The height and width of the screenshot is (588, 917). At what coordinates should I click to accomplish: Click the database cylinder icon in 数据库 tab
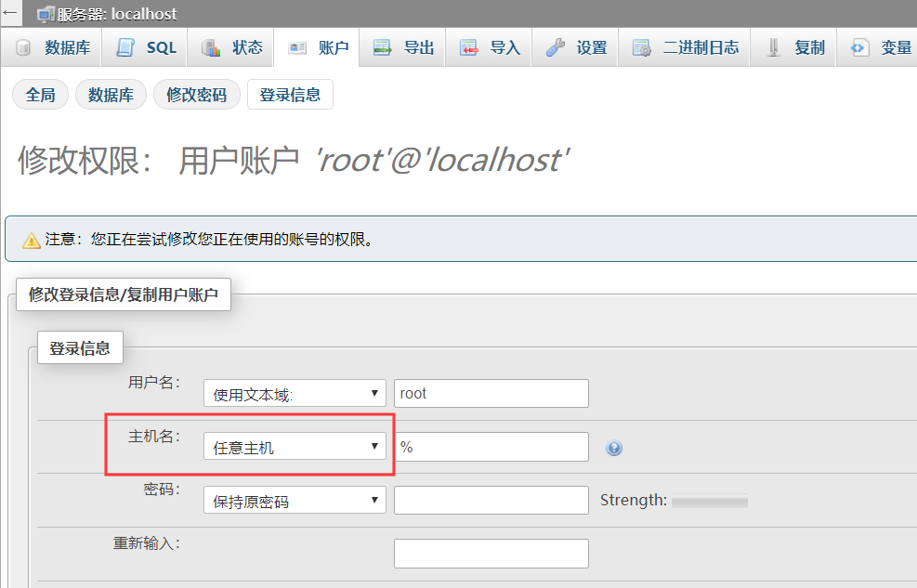click(23, 48)
